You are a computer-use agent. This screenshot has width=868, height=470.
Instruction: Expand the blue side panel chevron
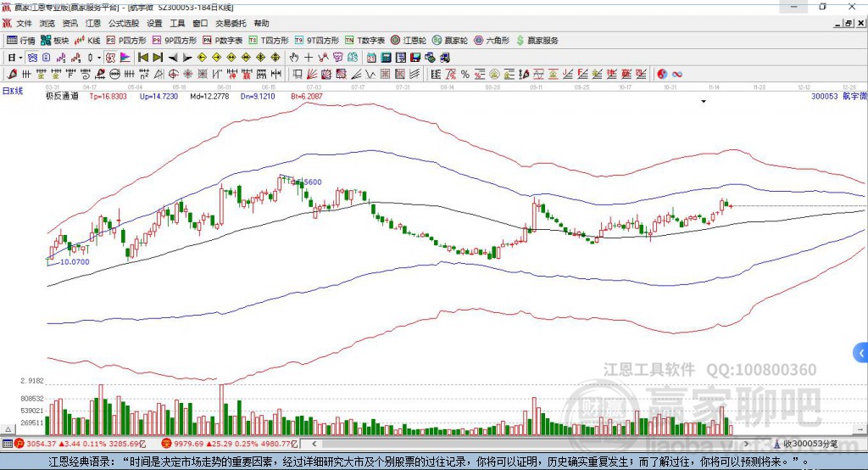tap(861, 353)
